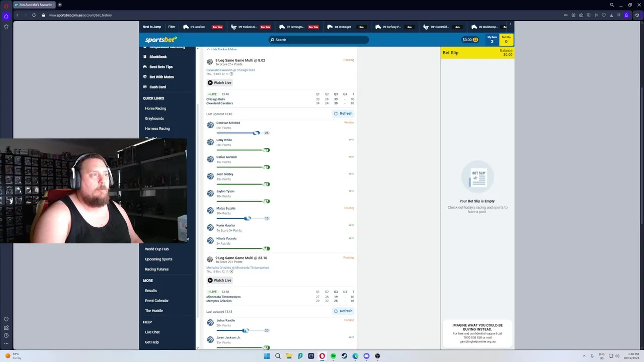The height and width of the screenshot is (362, 644).
Task: Open Get Help link
Action: (x=152, y=342)
